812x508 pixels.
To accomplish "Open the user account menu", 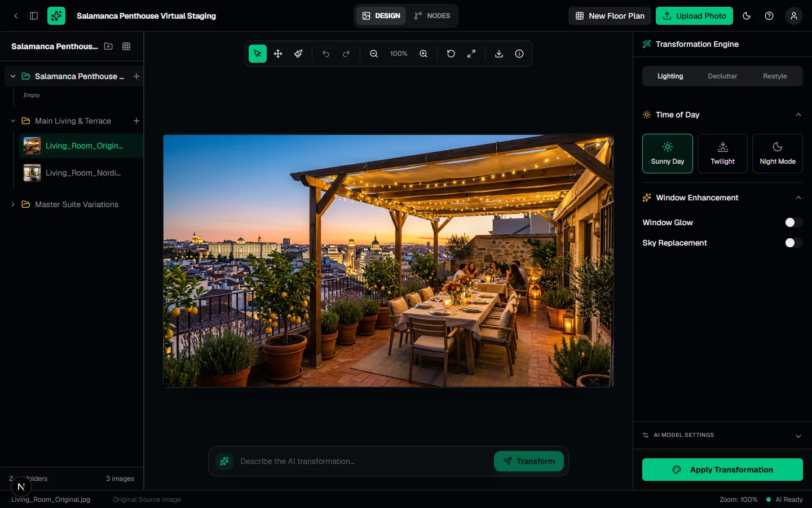I will point(794,16).
